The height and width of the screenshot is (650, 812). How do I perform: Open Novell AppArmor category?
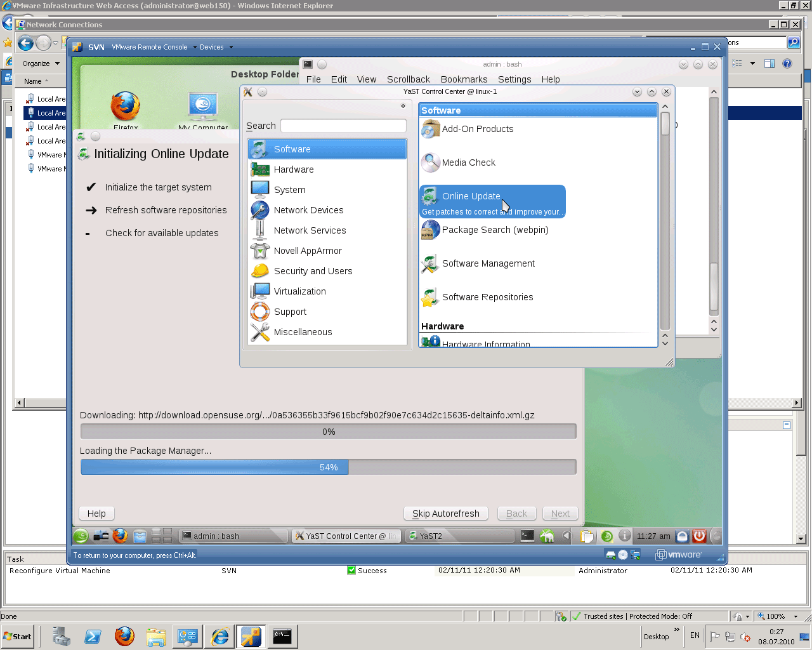coord(327,251)
